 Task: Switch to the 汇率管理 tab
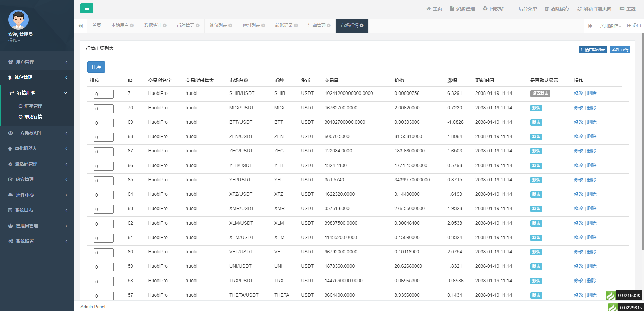pyautogui.click(x=317, y=25)
